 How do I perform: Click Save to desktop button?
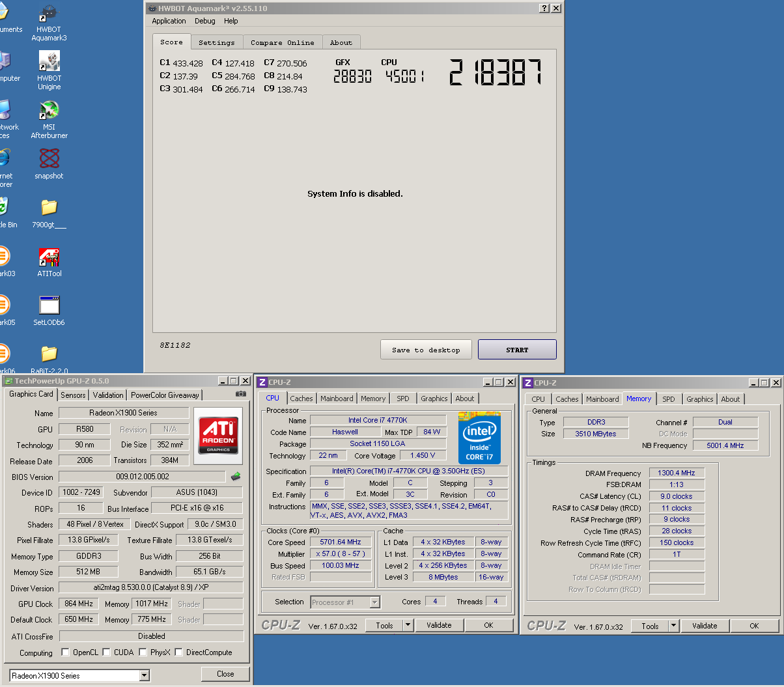(426, 350)
